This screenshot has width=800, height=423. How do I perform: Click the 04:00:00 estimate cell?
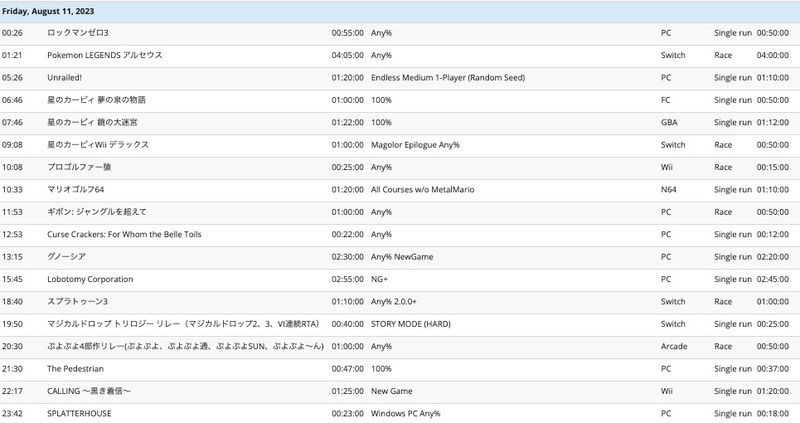772,55
